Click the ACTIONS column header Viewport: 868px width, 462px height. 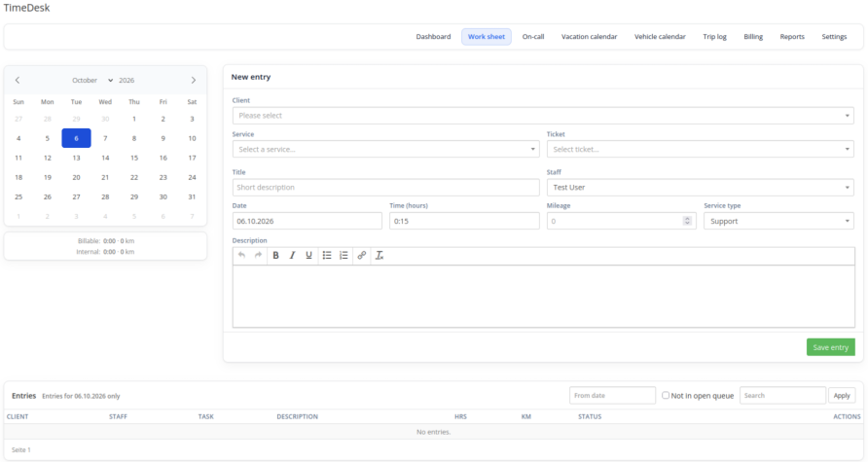coord(847,416)
